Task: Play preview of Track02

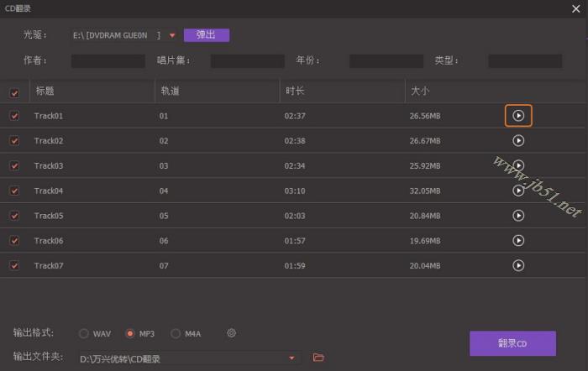Action: [x=518, y=140]
